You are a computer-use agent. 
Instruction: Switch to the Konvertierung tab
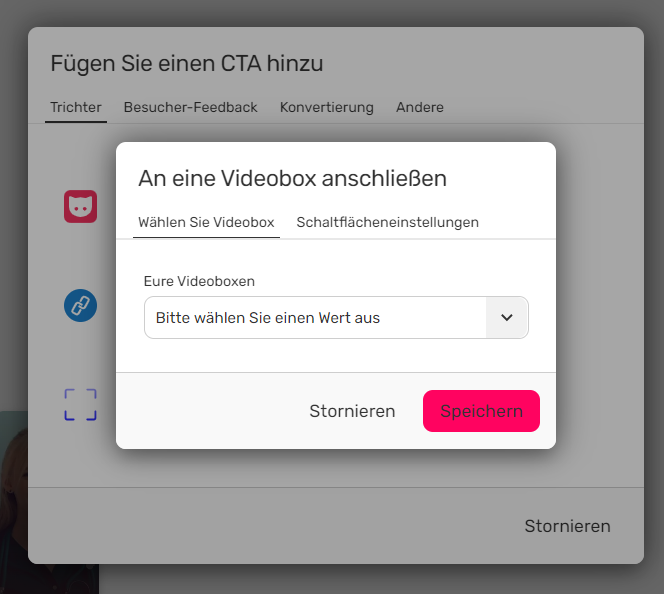(326, 107)
